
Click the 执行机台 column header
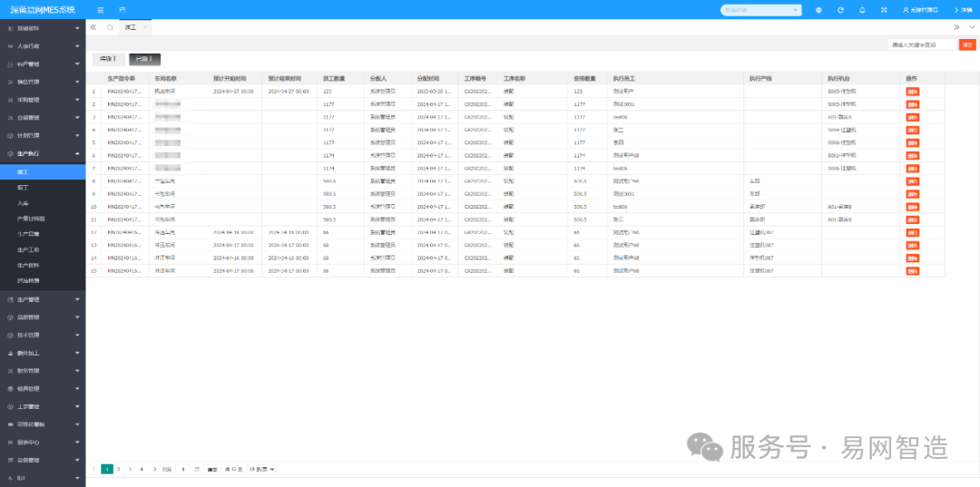(x=838, y=79)
